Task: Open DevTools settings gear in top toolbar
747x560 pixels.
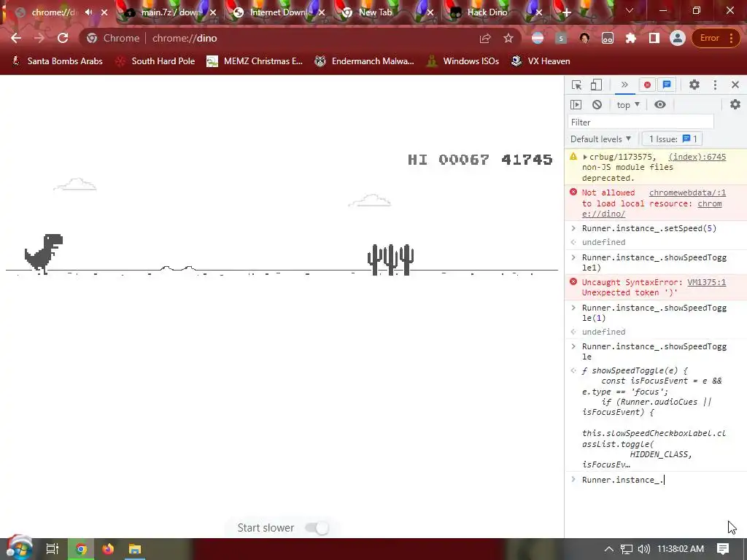Action: 694,85
